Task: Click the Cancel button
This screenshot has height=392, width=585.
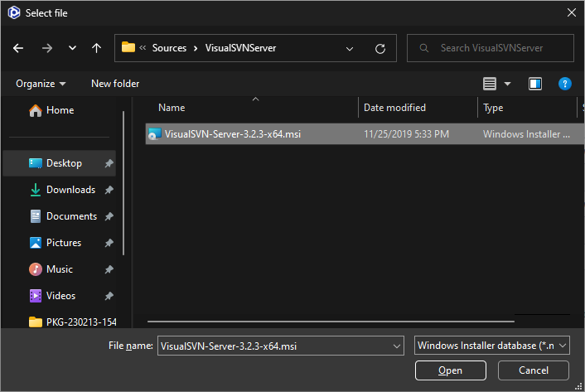Action: [x=533, y=370]
